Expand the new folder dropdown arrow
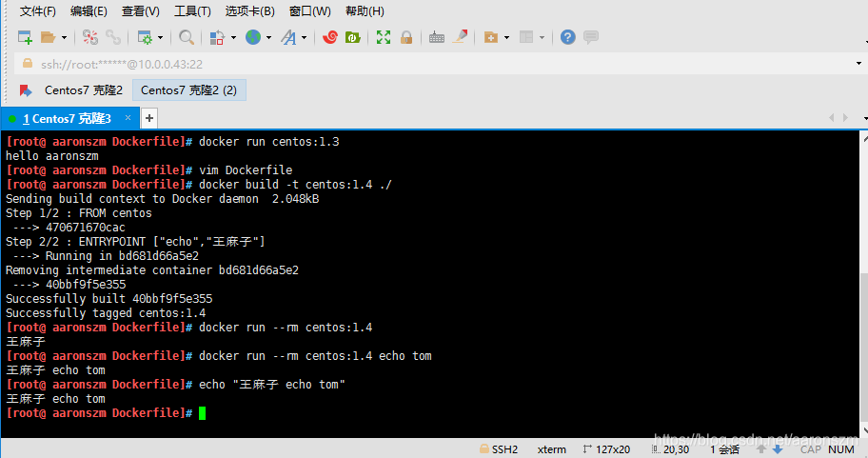 tap(506, 38)
